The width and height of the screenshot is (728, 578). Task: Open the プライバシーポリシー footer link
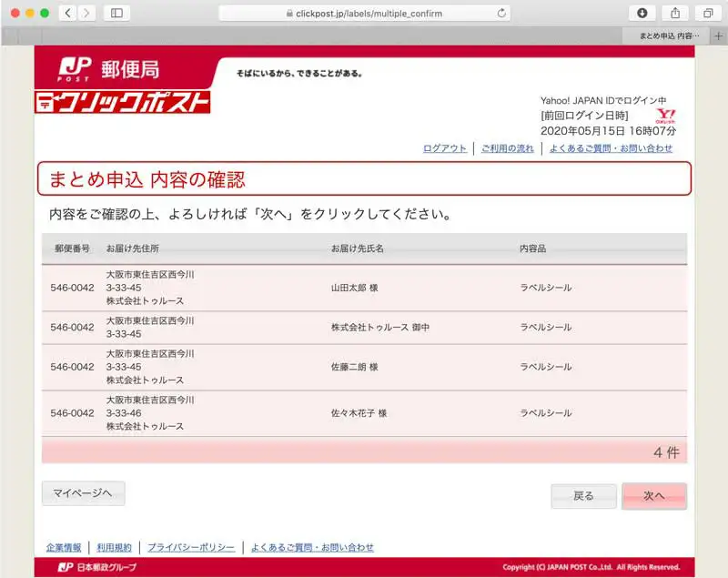[x=191, y=547]
